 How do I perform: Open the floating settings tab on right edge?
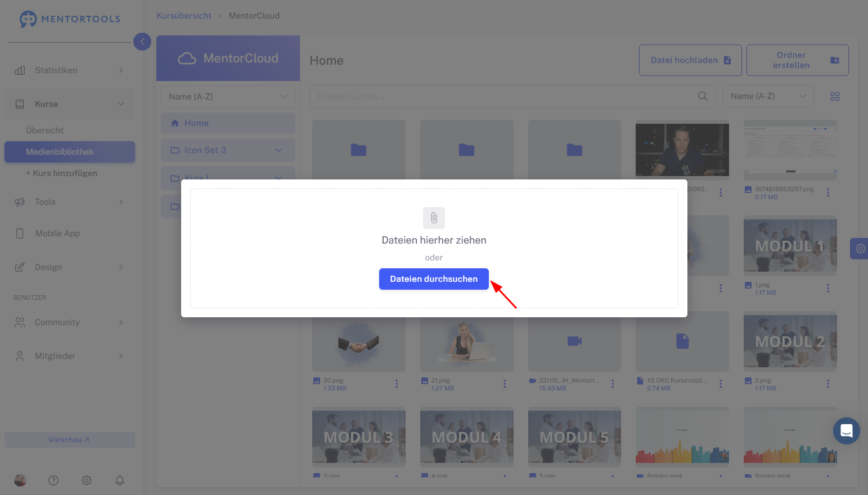860,248
